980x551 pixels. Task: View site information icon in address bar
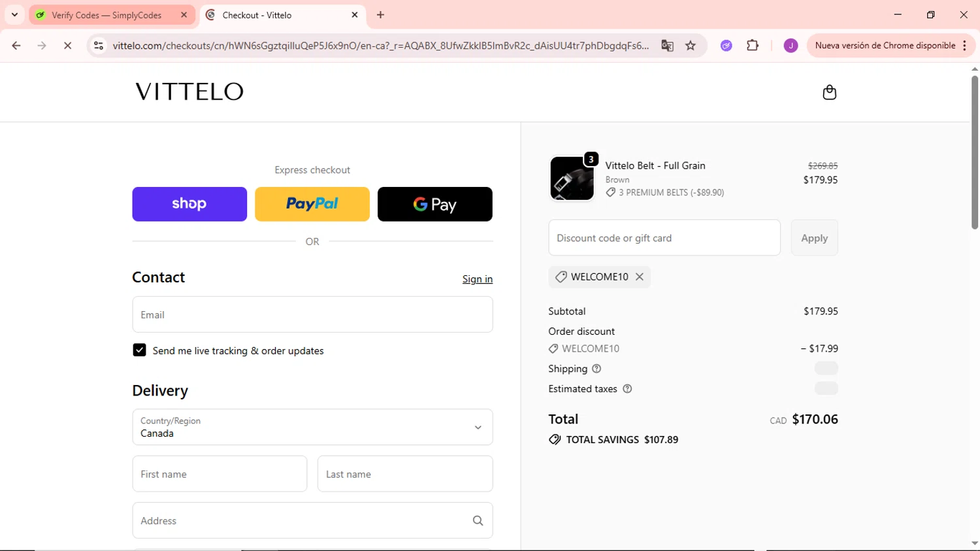[99, 46]
